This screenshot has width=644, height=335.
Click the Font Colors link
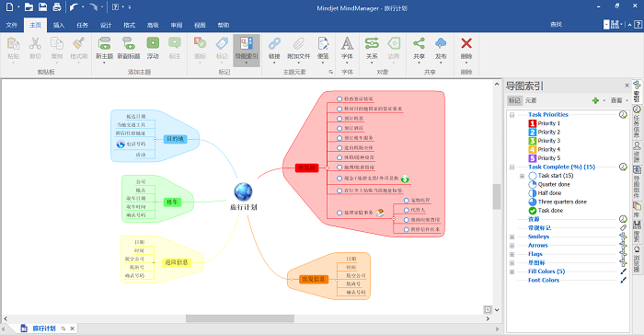[x=544, y=281]
